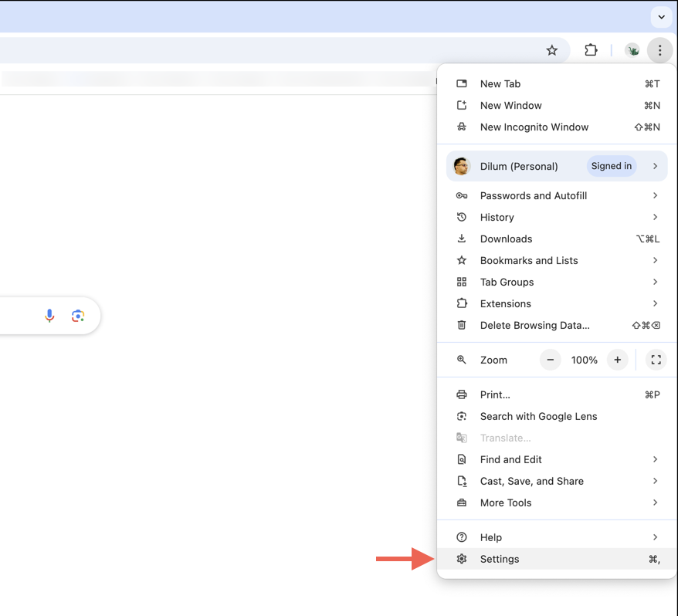This screenshot has width=678, height=616.
Task: Select New Incognito Window
Action: coord(534,127)
